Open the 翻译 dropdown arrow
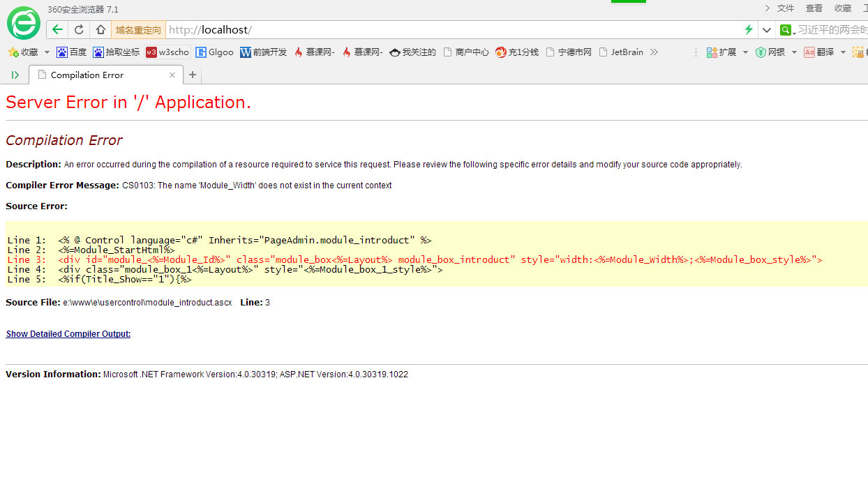 843,52
